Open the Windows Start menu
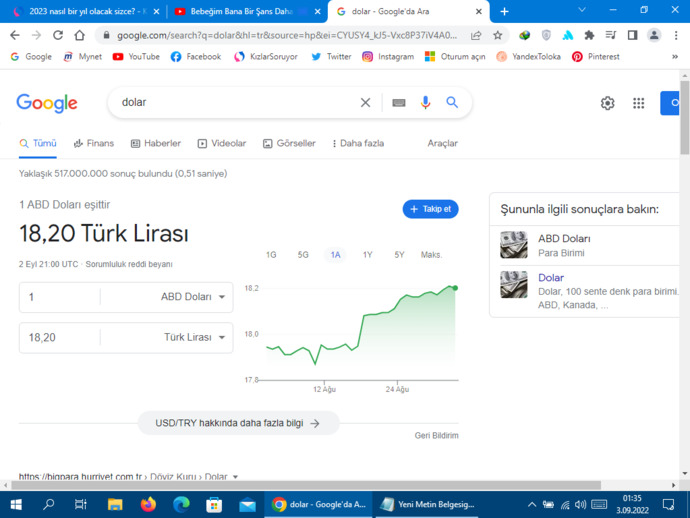The image size is (690, 518). (16, 504)
